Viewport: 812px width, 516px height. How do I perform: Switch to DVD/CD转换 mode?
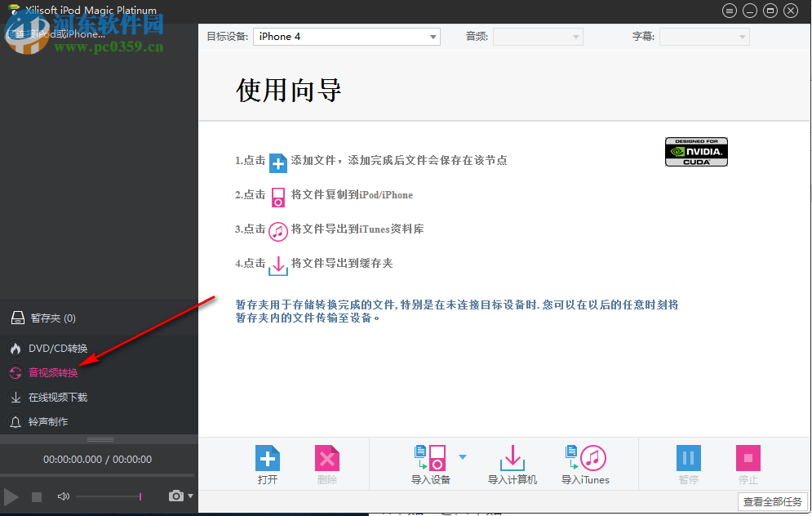click(55, 348)
